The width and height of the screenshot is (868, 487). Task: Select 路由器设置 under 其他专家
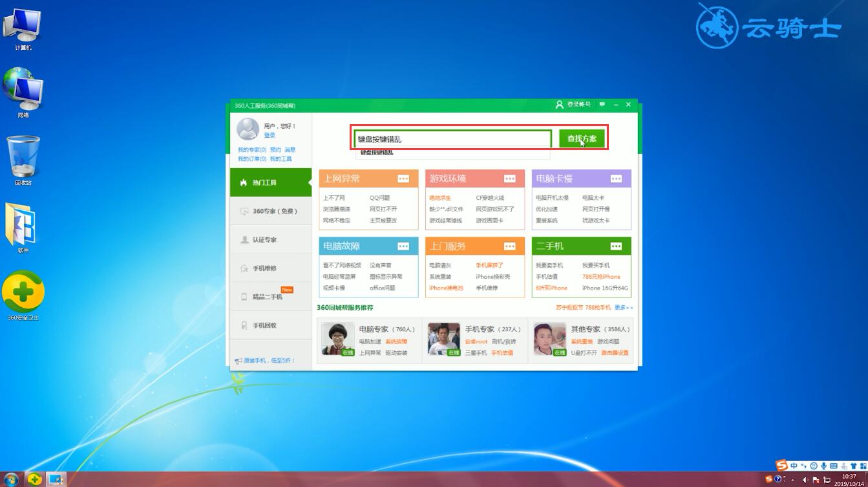pyautogui.click(x=615, y=352)
